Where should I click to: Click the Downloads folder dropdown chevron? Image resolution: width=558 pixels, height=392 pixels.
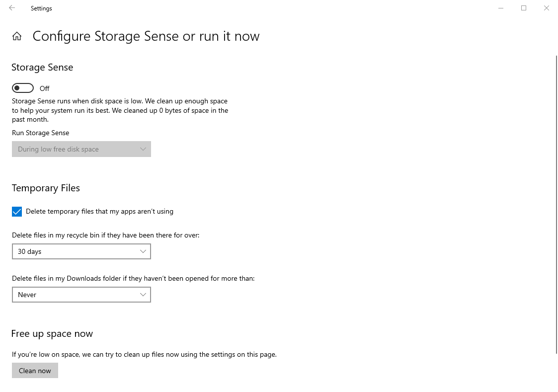click(x=144, y=295)
